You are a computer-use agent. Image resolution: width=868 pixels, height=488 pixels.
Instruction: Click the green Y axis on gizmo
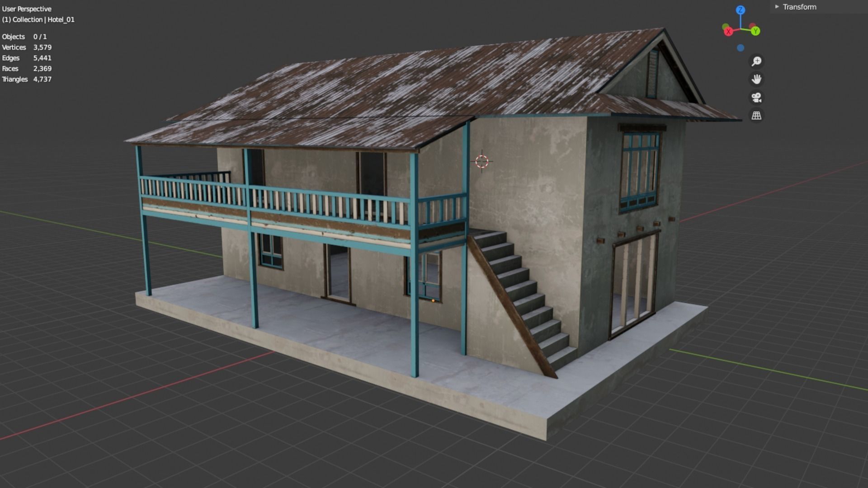756,31
